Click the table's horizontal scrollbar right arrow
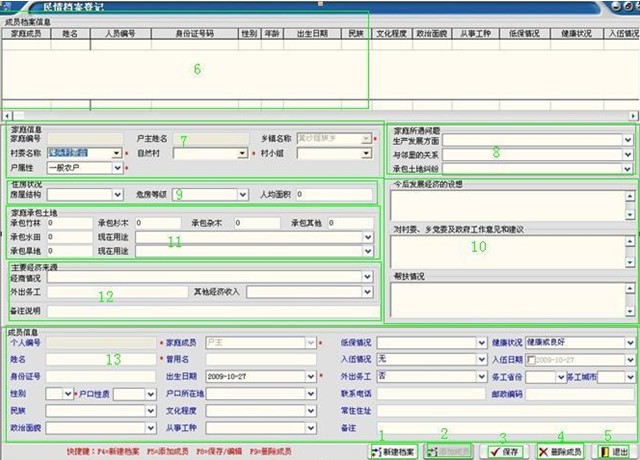 (633, 116)
